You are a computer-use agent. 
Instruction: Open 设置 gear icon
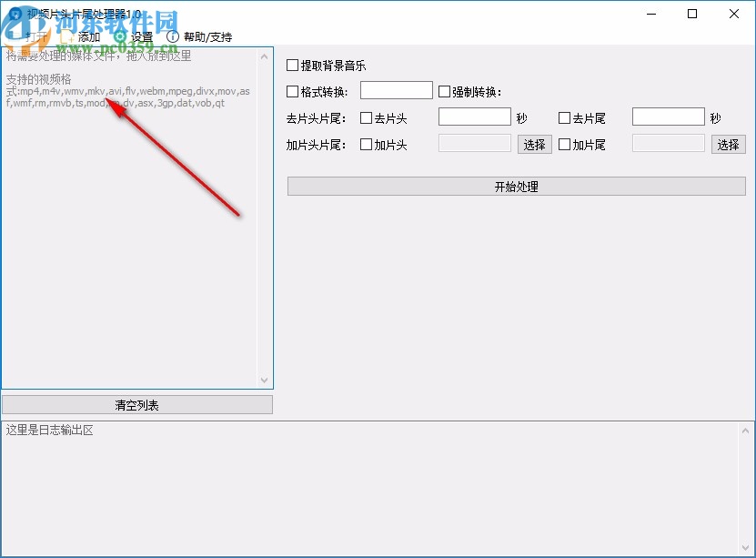pos(119,36)
